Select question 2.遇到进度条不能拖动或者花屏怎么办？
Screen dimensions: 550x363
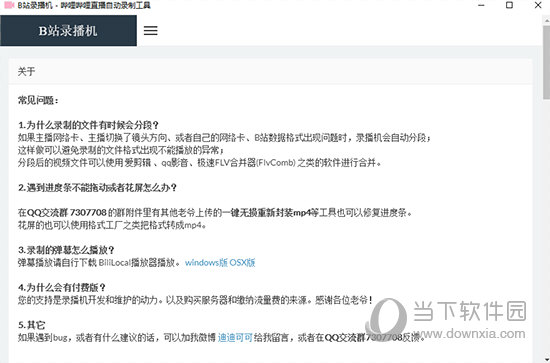(98, 188)
